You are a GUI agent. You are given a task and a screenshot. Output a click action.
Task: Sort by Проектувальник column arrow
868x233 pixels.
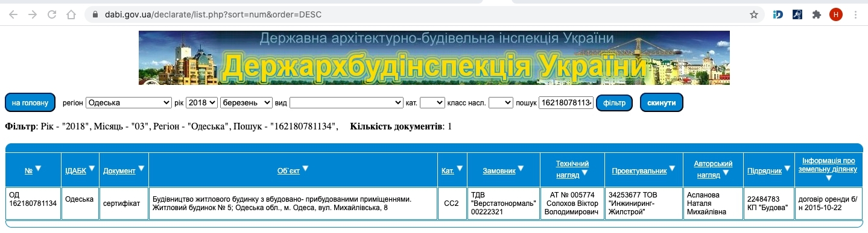(x=673, y=169)
